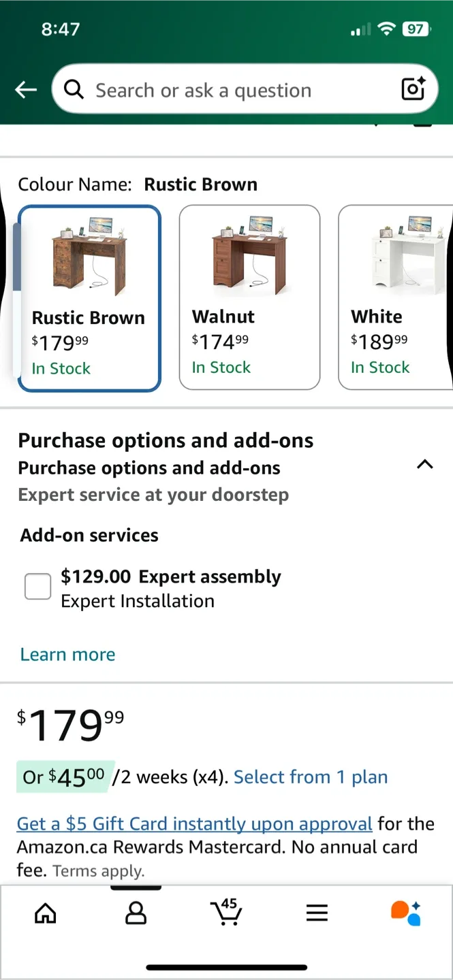View the shopping cart with 45 items
Viewport: 453px width, 980px height.
tap(226, 914)
